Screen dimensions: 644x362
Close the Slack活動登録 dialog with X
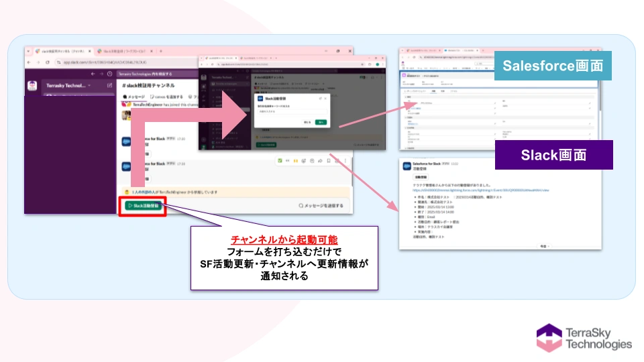tap(326, 99)
